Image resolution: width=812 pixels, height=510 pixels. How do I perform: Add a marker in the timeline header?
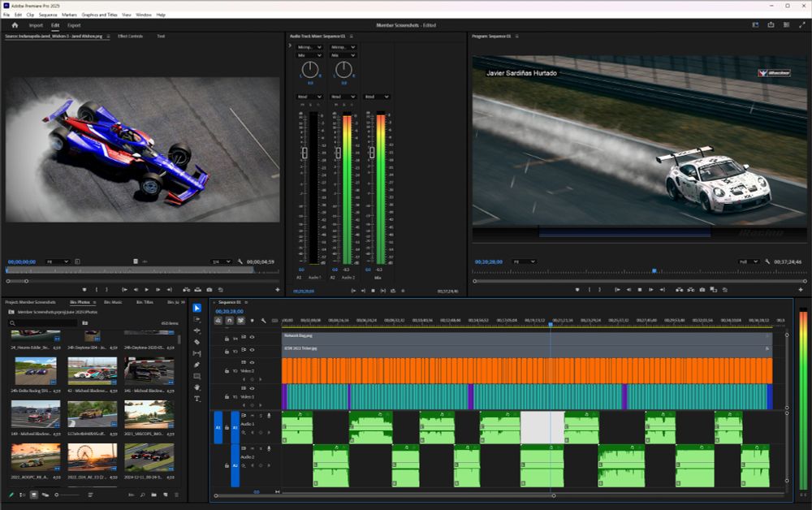pos(253,321)
